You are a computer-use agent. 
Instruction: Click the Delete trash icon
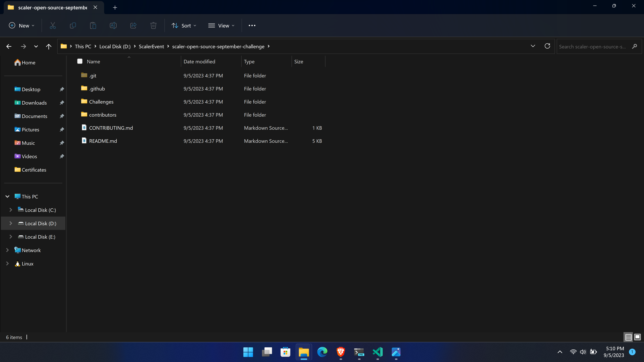(153, 25)
